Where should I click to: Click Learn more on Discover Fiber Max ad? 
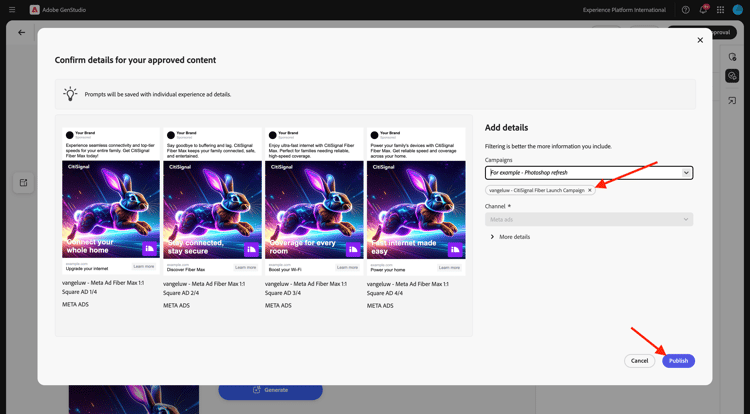point(245,267)
